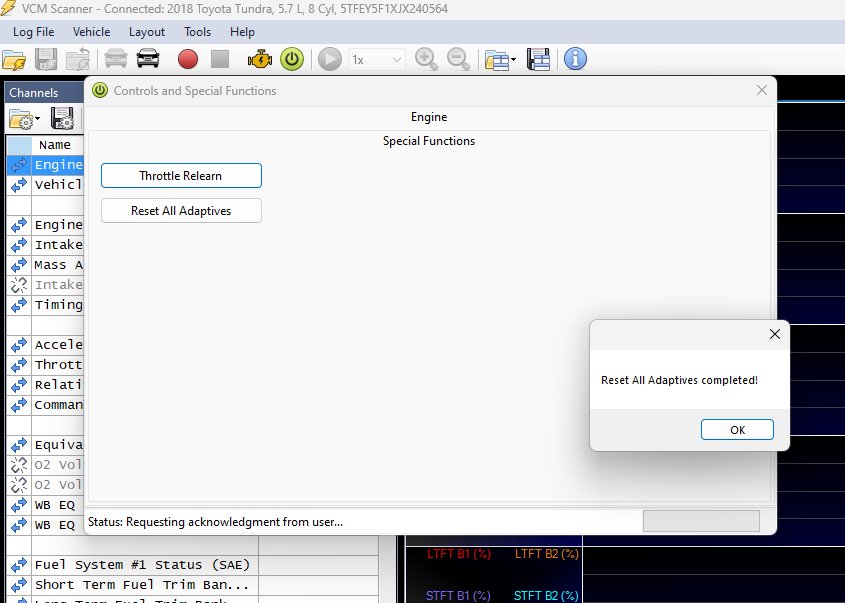The height and width of the screenshot is (603, 845).
Task: Click the link icon on the highlighted Engine row
Action: click(x=19, y=165)
